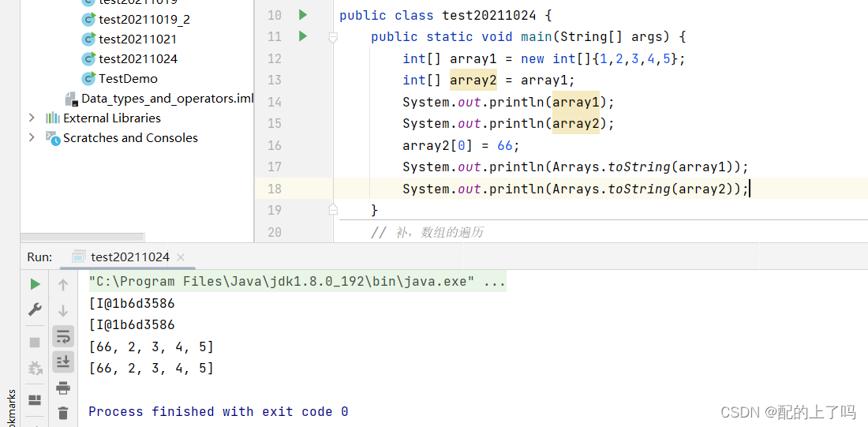
Task: Expand External Libraries node
Action: coord(32,118)
